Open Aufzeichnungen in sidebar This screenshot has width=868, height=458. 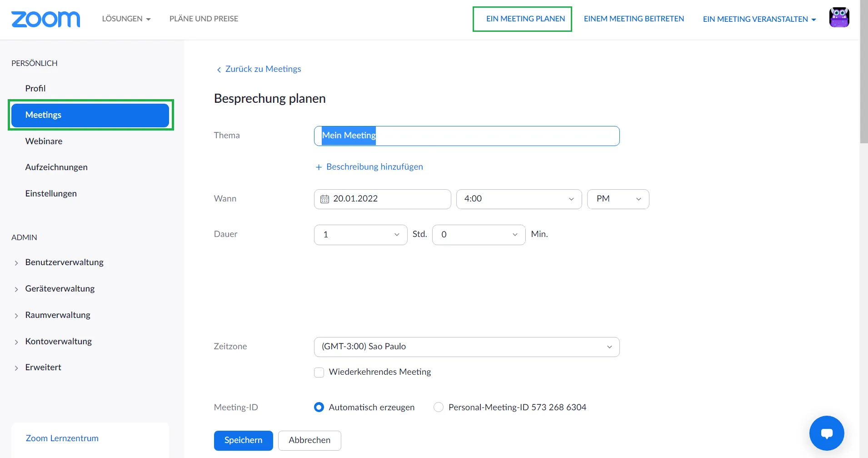pos(56,167)
